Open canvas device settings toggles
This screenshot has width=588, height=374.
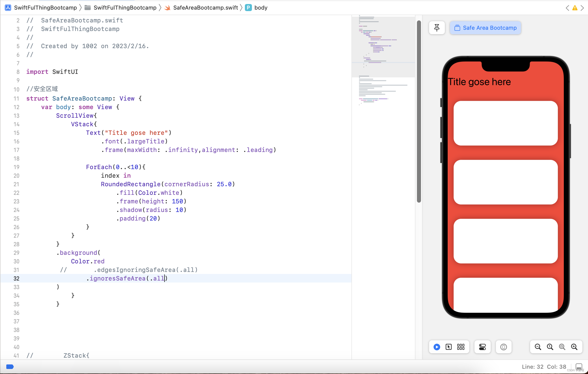pos(482,347)
